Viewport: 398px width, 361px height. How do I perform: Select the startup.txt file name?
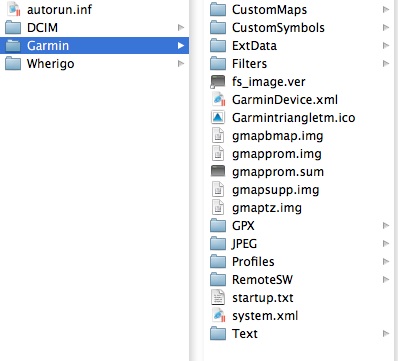[263, 298]
